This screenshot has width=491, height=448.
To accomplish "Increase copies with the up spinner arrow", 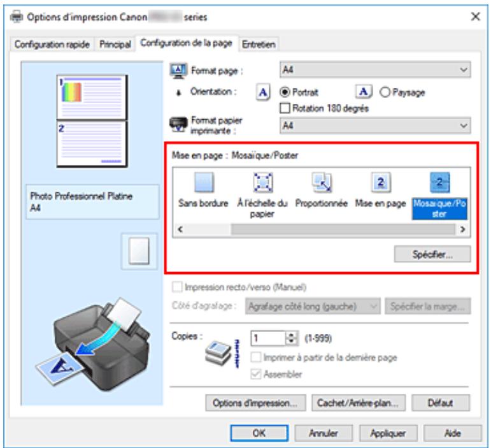I will click(x=292, y=335).
